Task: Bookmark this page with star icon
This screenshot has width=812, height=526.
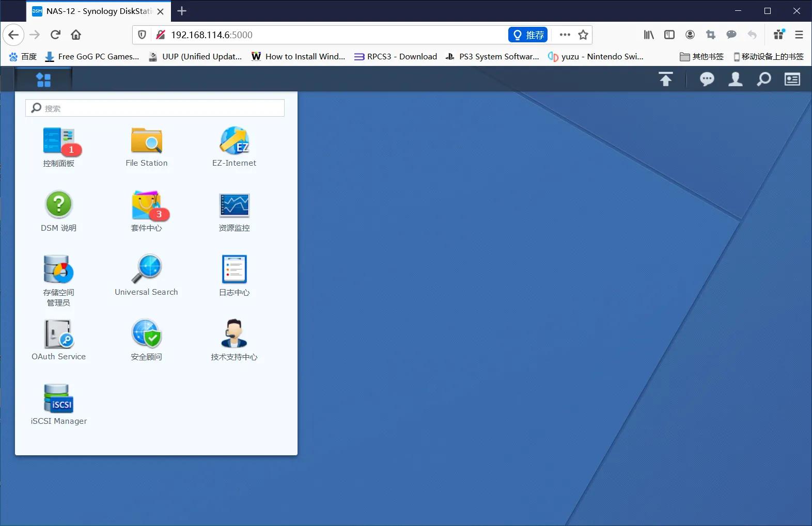Action: (x=583, y=35)
